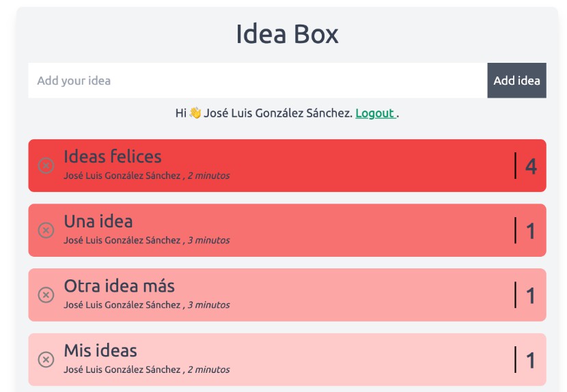This screenshot has width=567, height=392.
Task: Open the "Otra idea más" title
Action: pos(120,285)
